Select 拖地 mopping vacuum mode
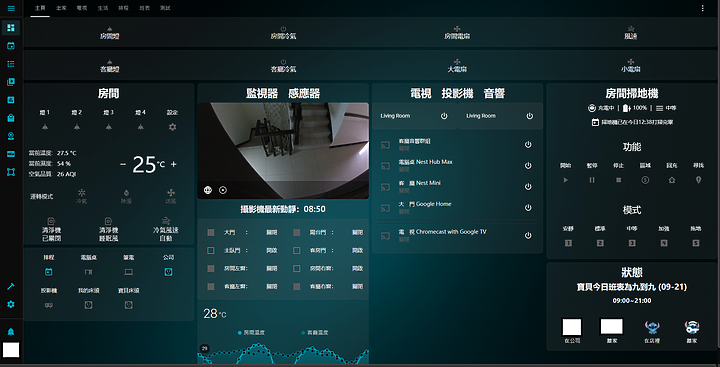The height and width of the screenshot is (367, 720). click(696, 243)
